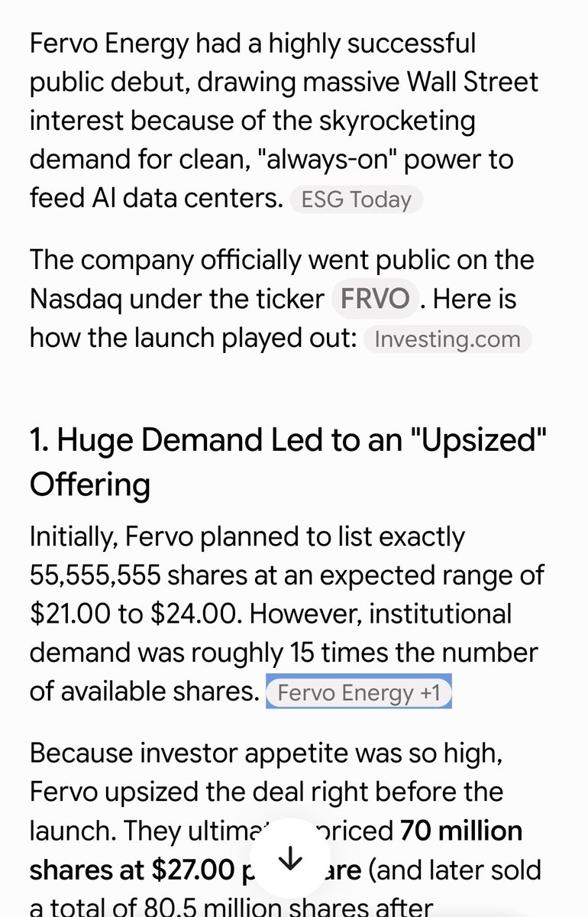Tap the paragraph beginning 'Because investor appetite'

point(286,831)
